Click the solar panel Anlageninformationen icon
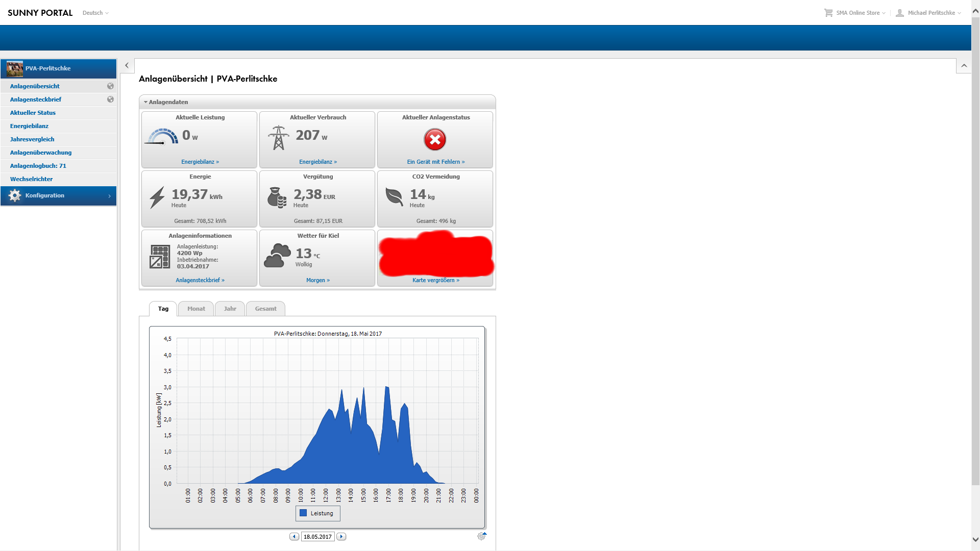 click(x=160, y=257)
